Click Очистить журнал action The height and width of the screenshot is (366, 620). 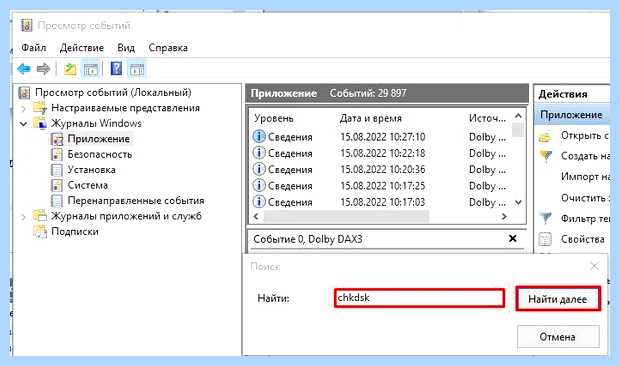pyautogui.click(x=585, y=198)
